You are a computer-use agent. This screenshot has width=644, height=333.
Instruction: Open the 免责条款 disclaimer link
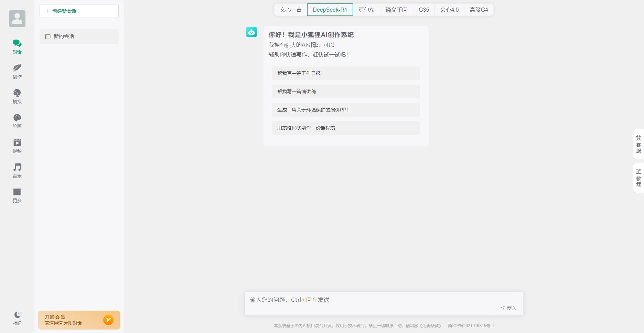coord(430,325)
